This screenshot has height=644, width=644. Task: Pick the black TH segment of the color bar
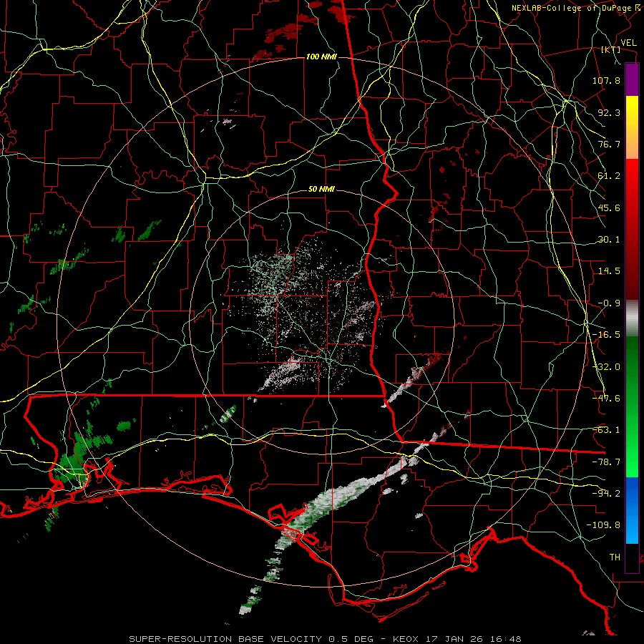coord(632,557)
